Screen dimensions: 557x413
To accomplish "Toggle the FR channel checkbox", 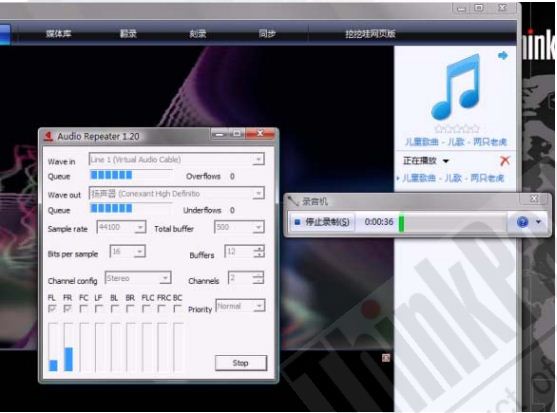I will pyautogui.click(x=67, y=309).
